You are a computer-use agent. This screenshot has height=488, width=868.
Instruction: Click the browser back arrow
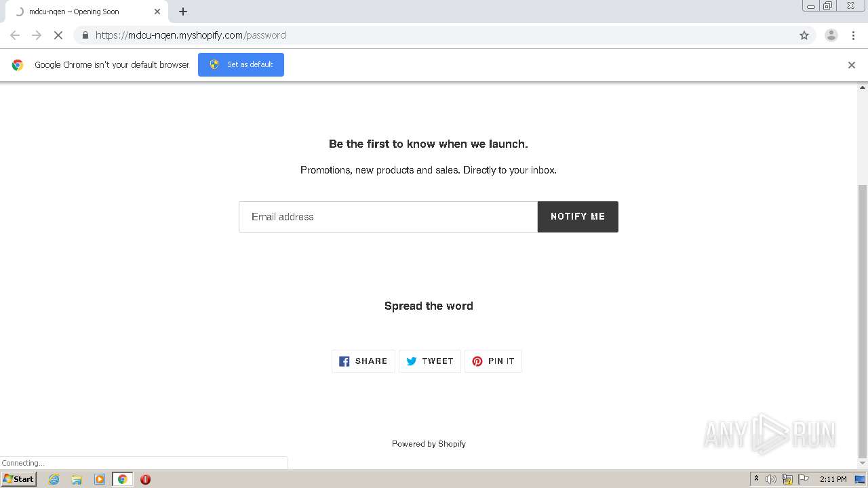[x=15, y=35]
